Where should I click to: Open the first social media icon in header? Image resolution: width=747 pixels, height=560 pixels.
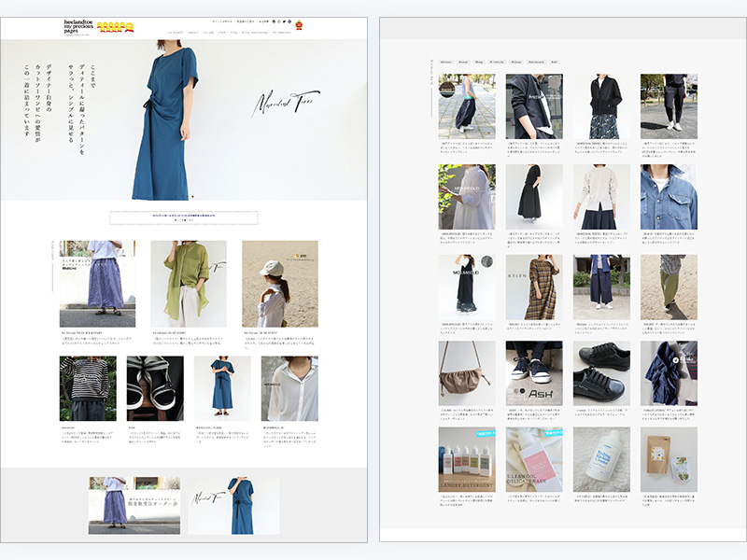275,21
